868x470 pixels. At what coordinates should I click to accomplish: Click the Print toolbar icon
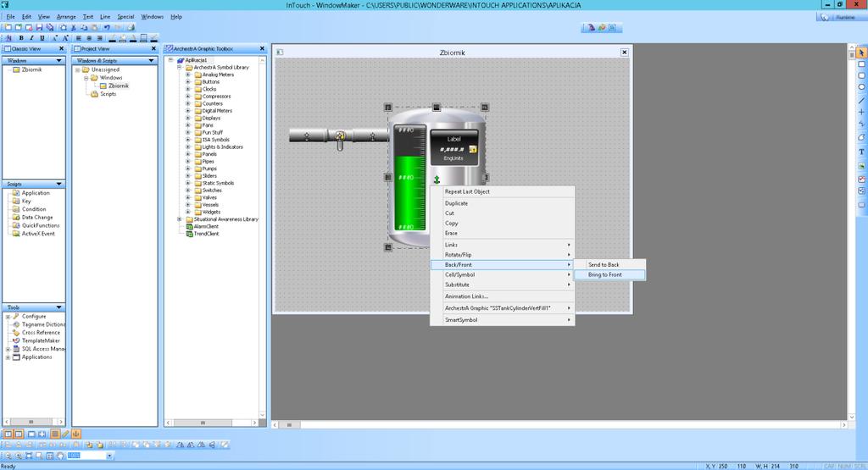click(x=131, y=27)
